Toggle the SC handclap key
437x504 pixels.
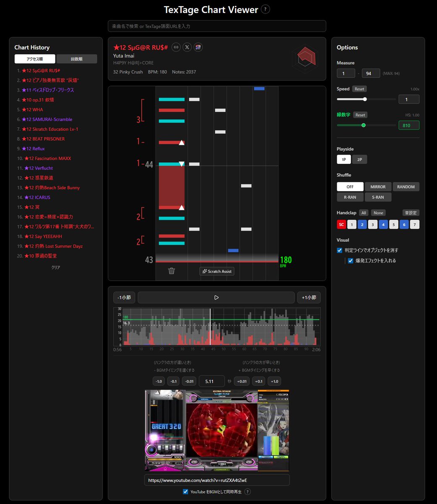(341, 225)
